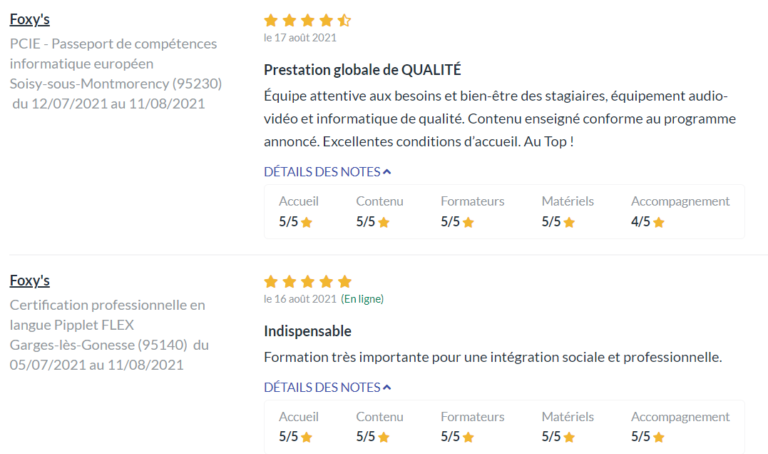This screenshot has height=454, width=768.
Task: Click the star beside the first review's Matériels 5/5
Action: pos(569,222)
